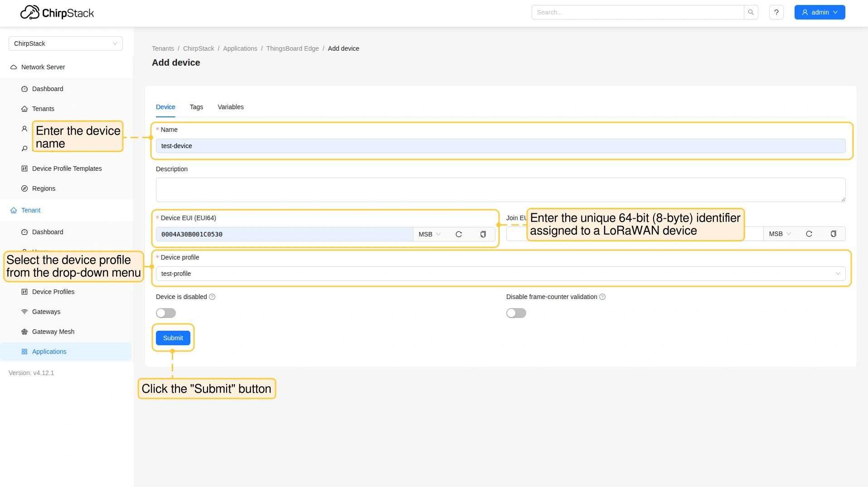Open Device EUI MSB byte-order dropdown

429,234
